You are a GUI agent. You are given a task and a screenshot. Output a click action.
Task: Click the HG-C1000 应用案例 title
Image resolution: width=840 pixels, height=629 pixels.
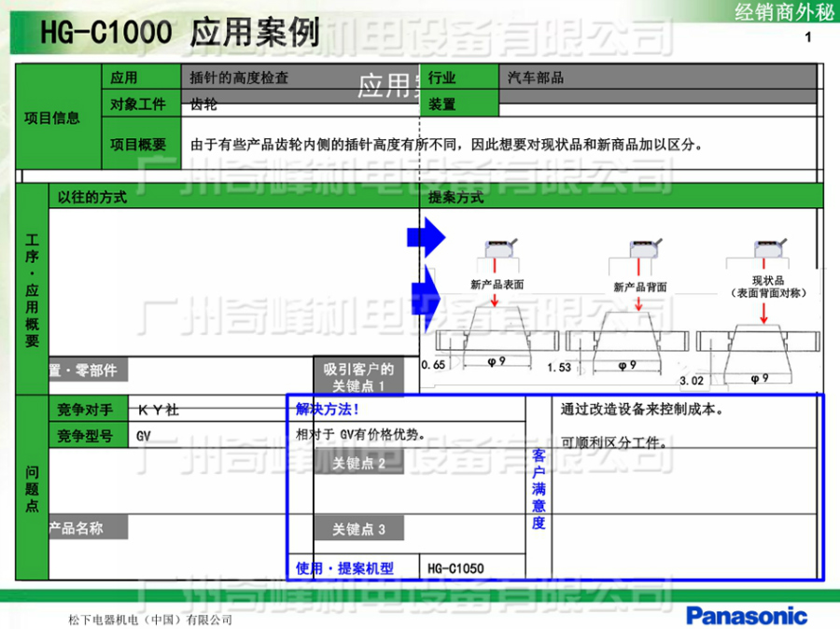click(x=179, y=35)
